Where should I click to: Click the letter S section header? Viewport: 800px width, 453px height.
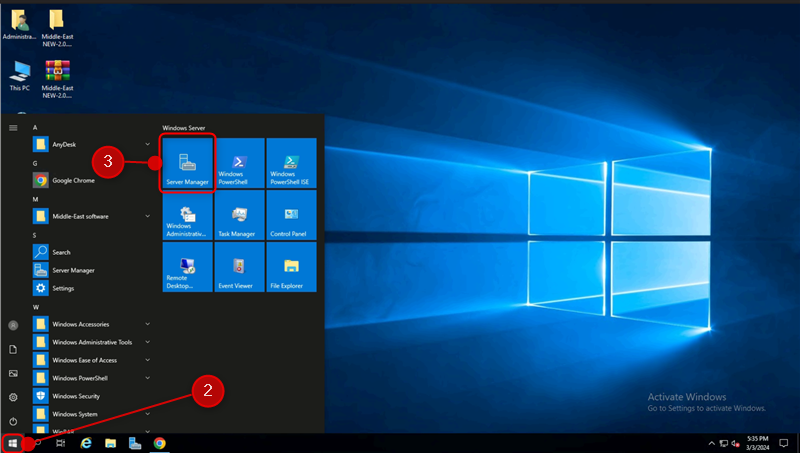(35, 235)
